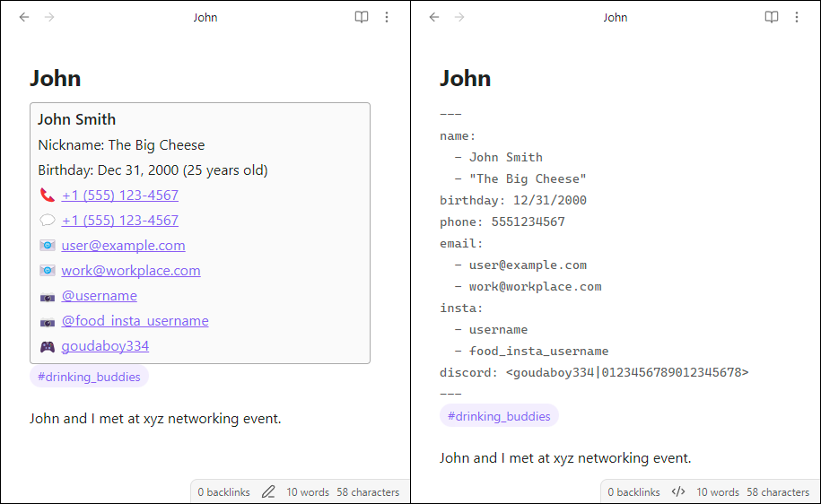This screenshot has height=504, width=821.
Task: Click '10 words' count in right status bar
Action: pos(717,492)
